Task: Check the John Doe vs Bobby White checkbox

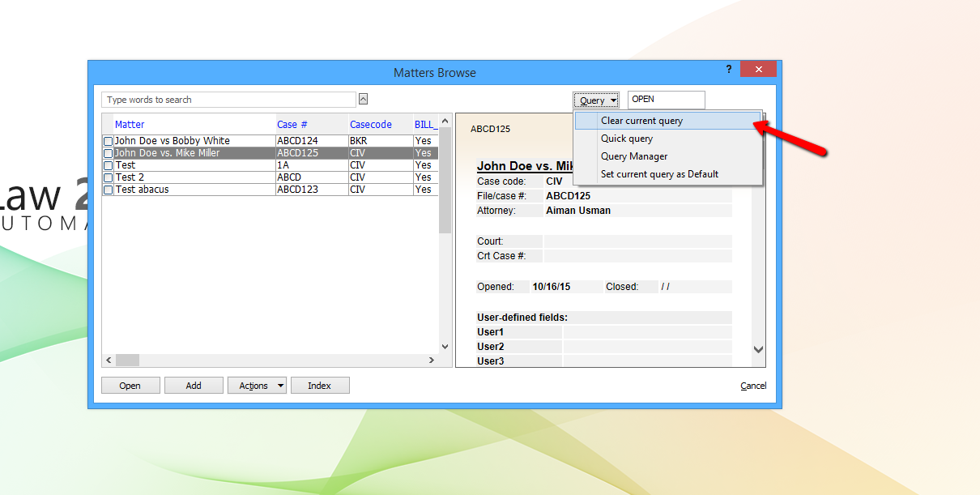Action: (x=108, y=140)
